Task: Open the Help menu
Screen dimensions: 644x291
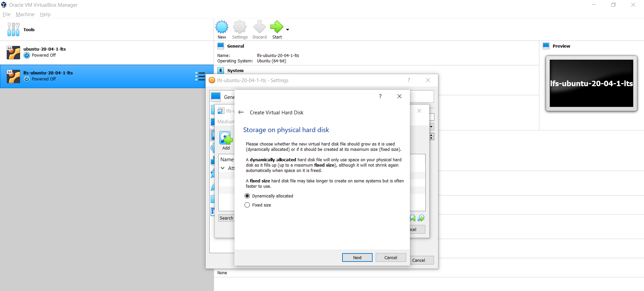Action: tap(45, 14)
